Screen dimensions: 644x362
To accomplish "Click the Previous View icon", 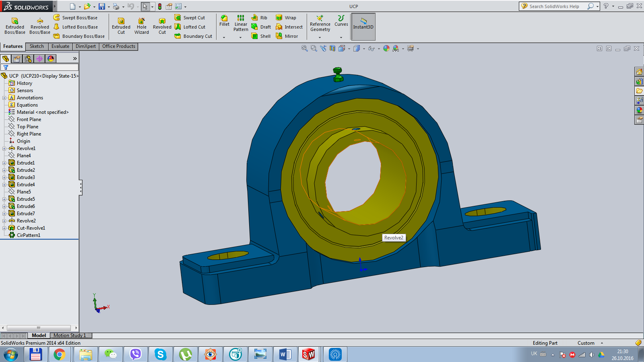I will (323, 48).
